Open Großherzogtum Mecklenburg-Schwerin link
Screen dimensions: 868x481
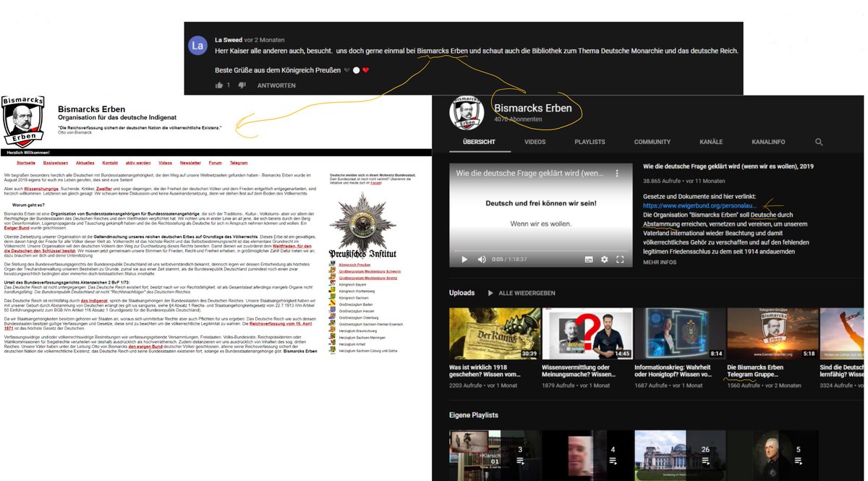pos(370,271)
